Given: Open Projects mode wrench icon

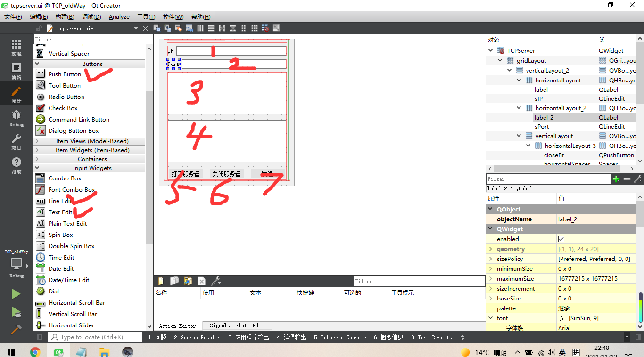Looking at the screenshot, I should point(16,142).
